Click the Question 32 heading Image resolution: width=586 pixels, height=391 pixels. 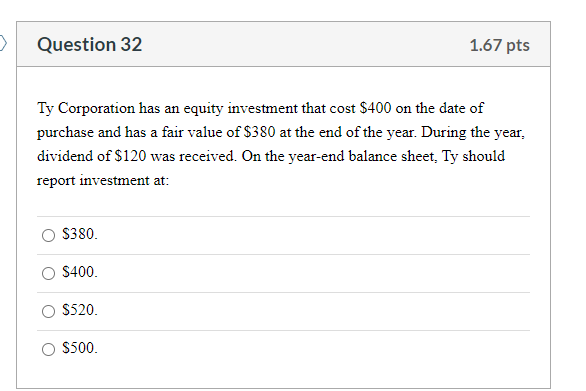click(x=90, y=44)
